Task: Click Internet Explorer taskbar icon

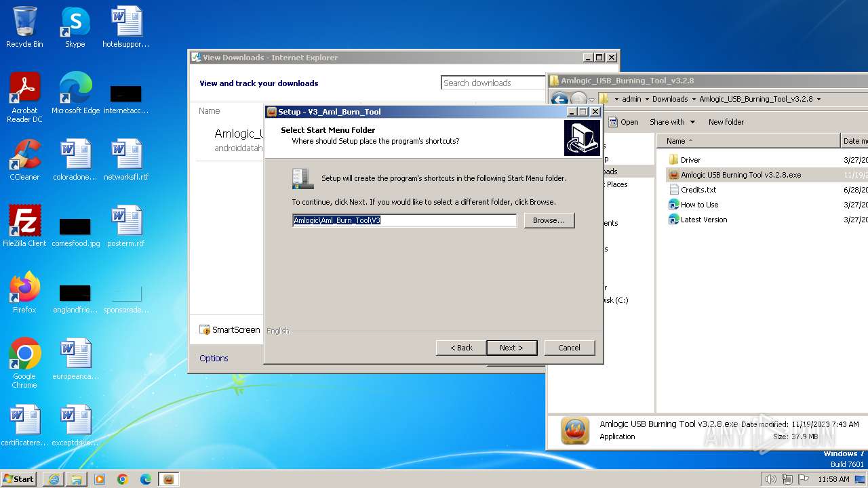Action: (x=54, y=479)
